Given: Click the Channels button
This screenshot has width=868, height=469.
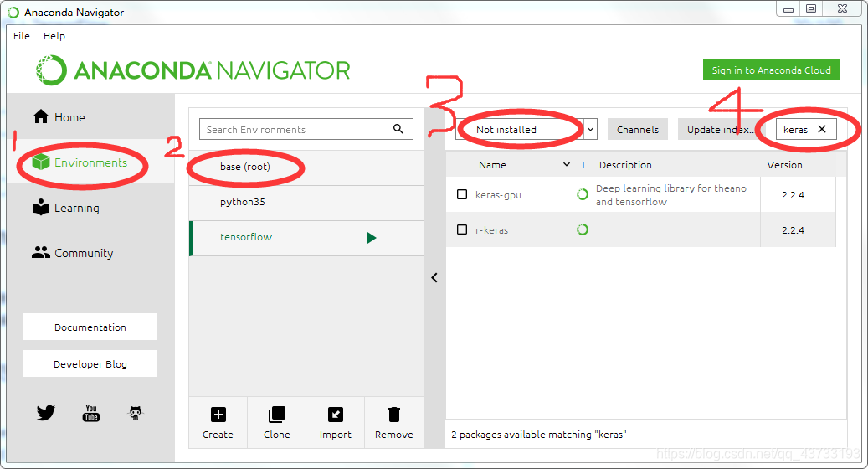Looking at the screenshot, I should coord(638,130).
